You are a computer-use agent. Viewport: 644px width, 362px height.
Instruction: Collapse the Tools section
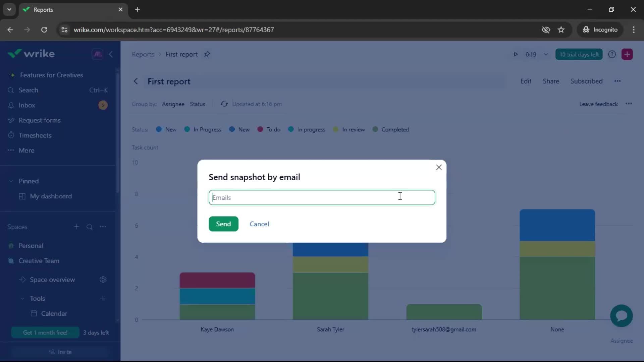coord(22,298)
